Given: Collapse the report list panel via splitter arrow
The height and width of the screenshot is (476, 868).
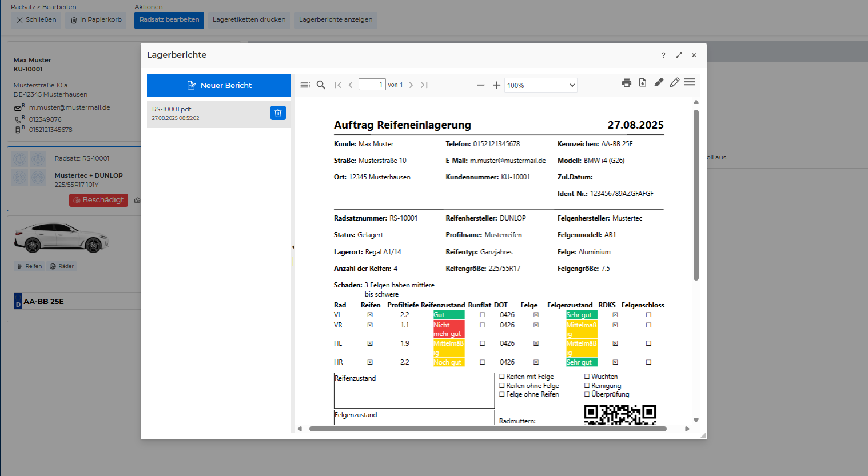Looking at the screenshot, I should 293,247.
